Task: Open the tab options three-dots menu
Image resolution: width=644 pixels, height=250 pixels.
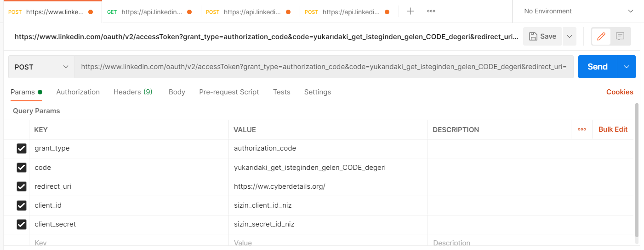Action: 431,11
